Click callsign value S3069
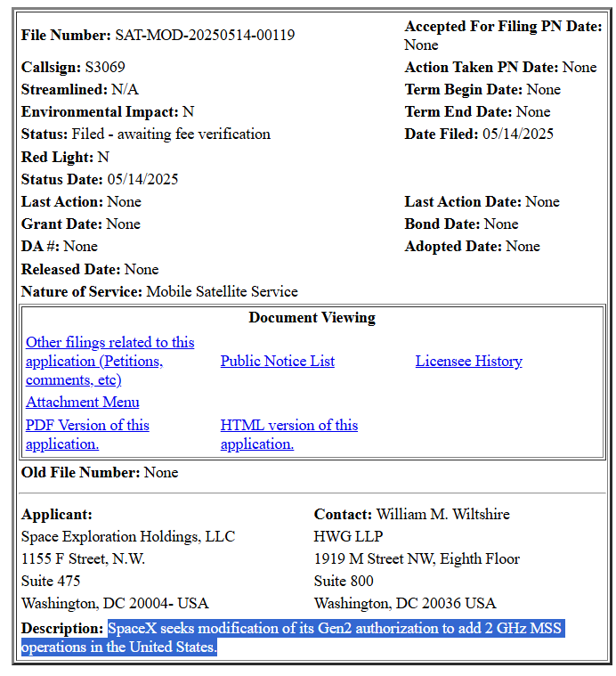 (105, 68)
